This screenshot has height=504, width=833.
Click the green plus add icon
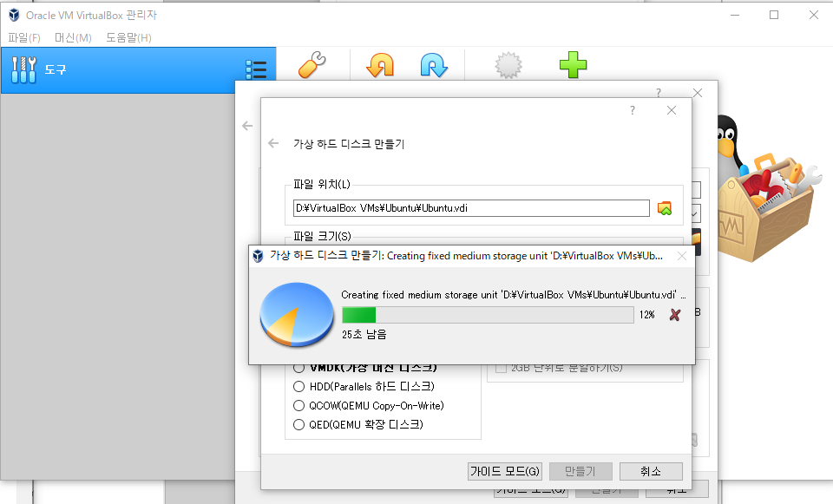click(x=573, y=65)
